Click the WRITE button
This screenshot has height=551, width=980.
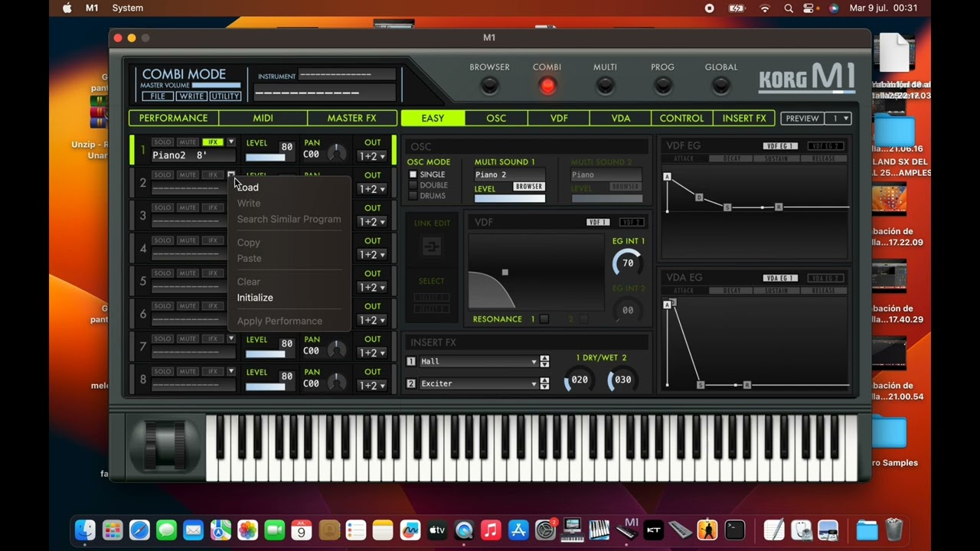tap(191, 96)
